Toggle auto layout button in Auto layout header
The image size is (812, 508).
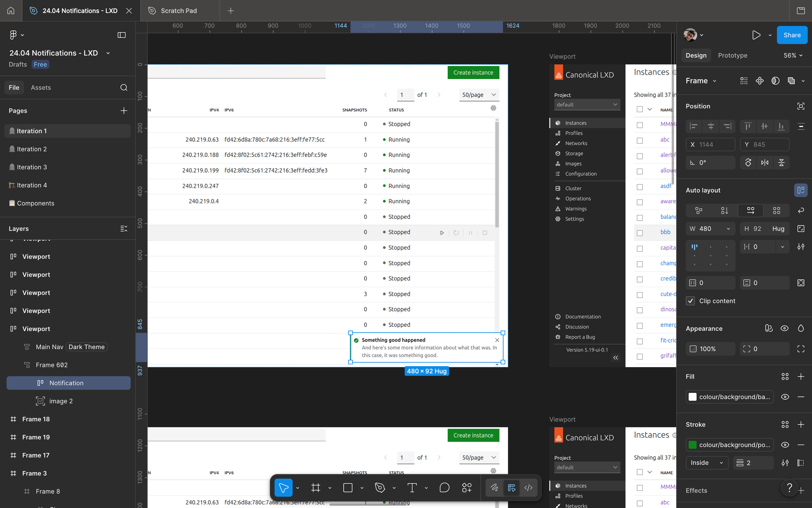[x=801, y=190]
